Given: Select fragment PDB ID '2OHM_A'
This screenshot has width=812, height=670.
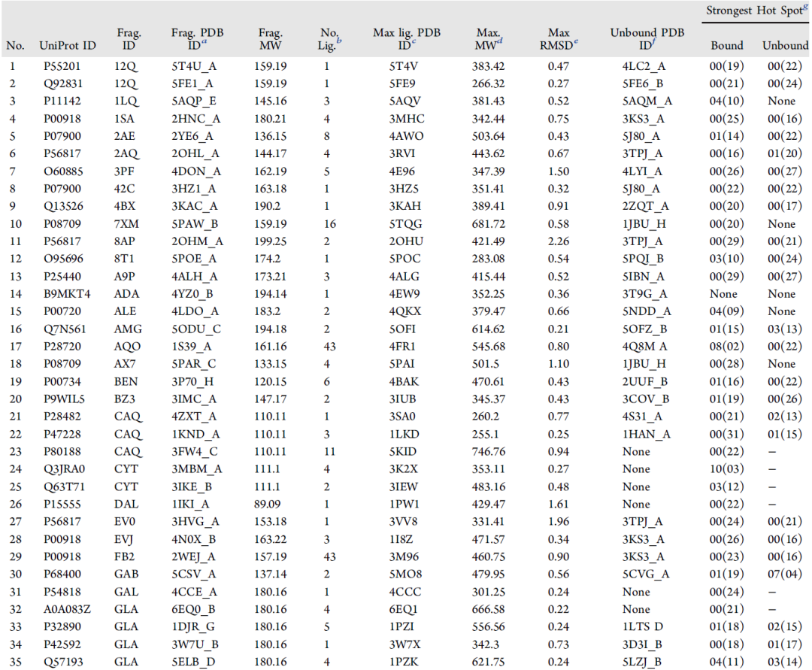Looking at the screenshot, I should pos(197,241).
